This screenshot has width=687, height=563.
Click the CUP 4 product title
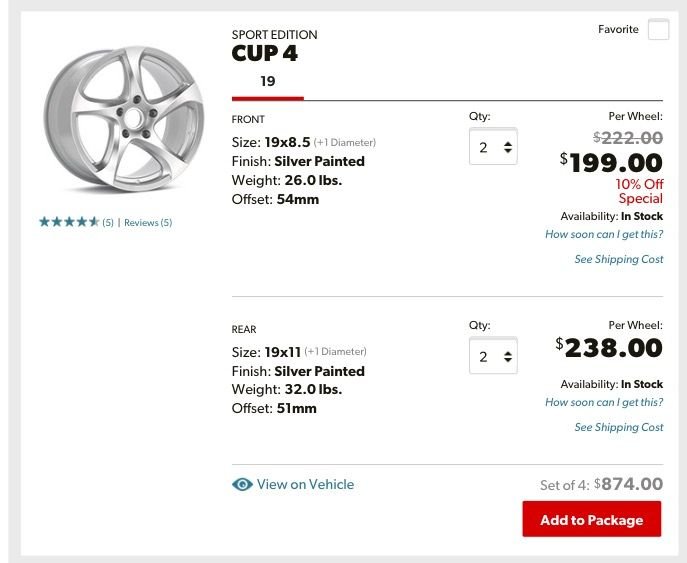[x=264, y=53]
